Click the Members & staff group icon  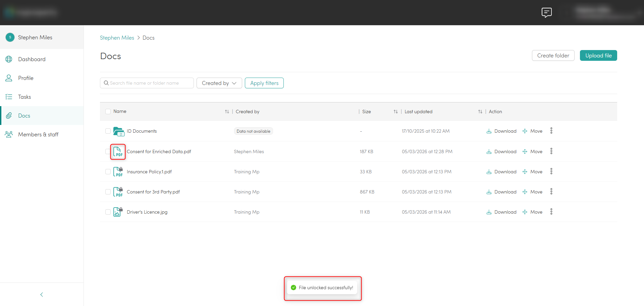9,134
